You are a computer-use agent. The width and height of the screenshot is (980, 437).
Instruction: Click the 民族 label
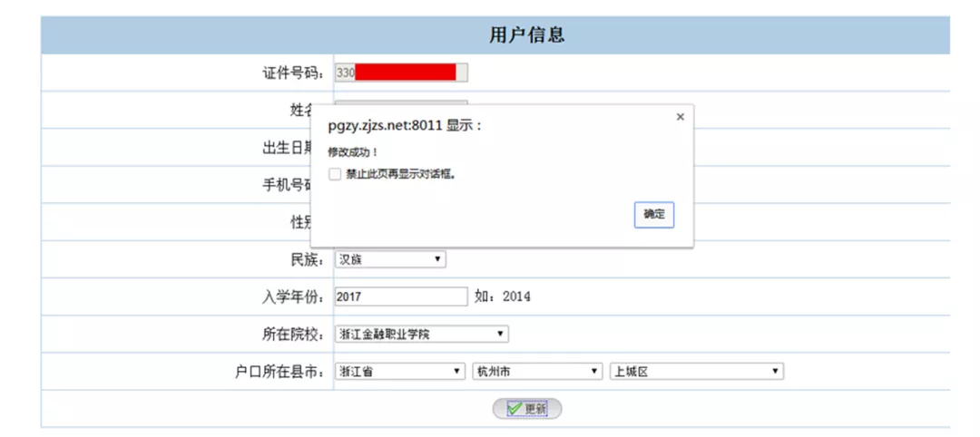click(x=308, y=259)
